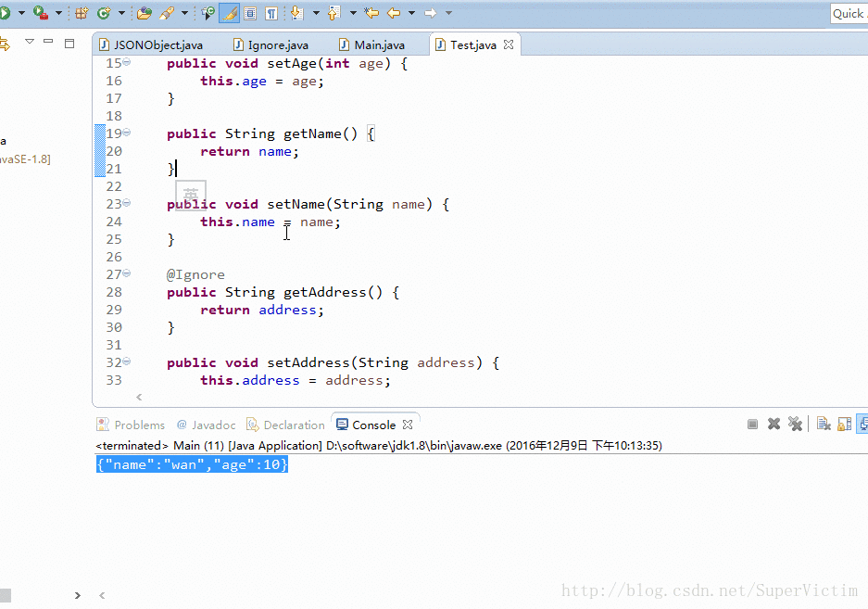Screen dimensions: 868x609
Task: Click the terminated Main (11) status line
Action: coord(379,446)
